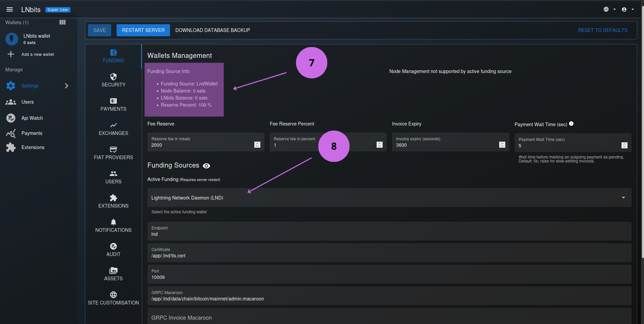
Task: Expand the Settings chevron in the sidebar
Action: click(67, 86)
